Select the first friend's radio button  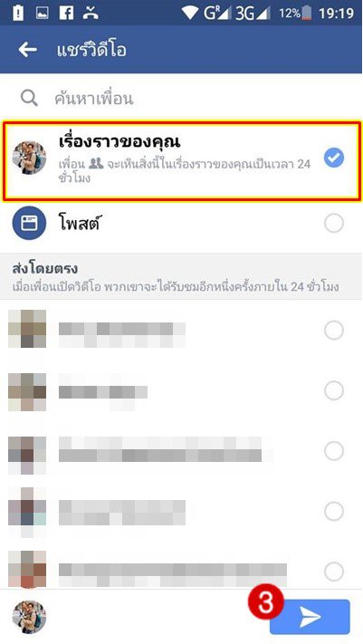coord(334,330)
